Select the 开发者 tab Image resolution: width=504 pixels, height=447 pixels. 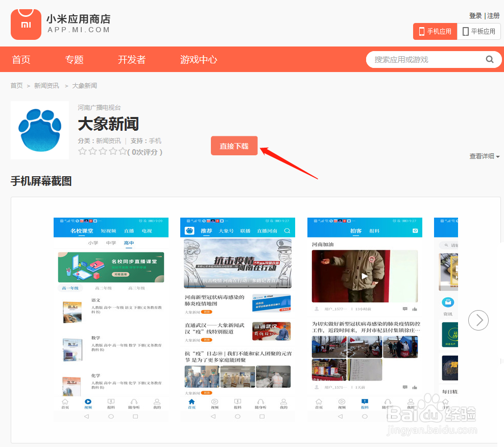coord(131,59)
